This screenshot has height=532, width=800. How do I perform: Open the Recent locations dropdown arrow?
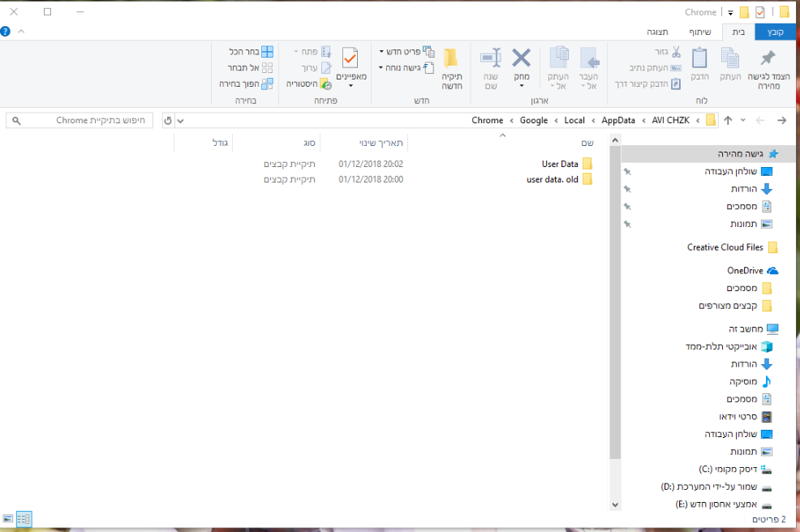click(743, 120)
